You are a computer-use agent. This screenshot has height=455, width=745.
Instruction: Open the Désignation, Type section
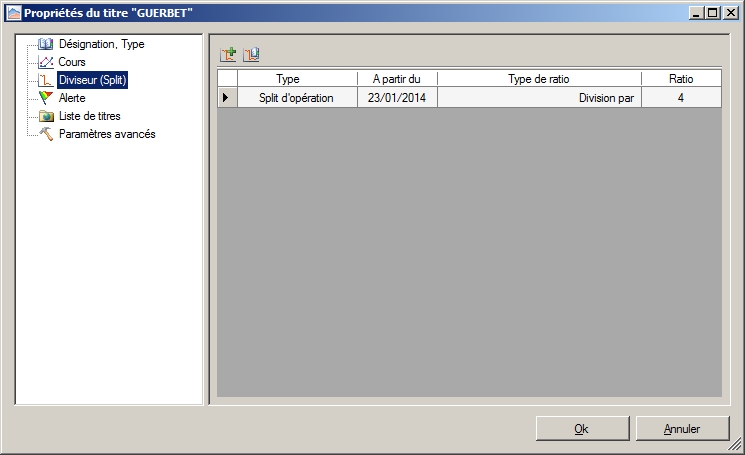102,44
